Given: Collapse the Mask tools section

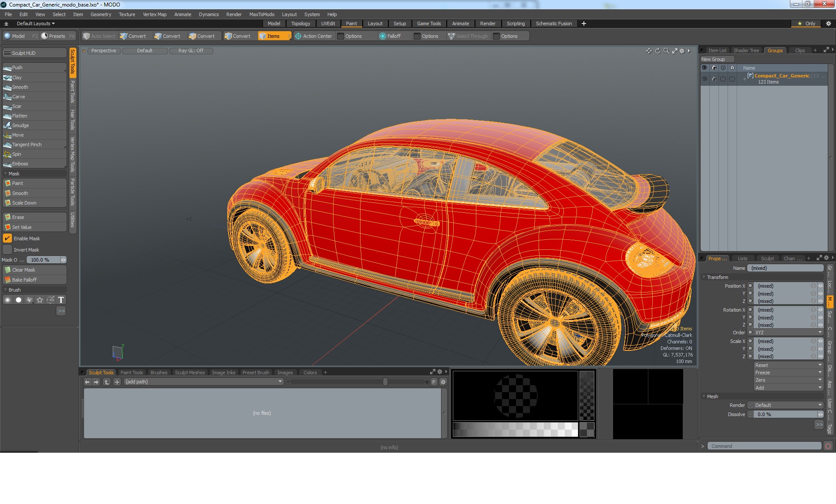Looking at the screenshot, I should click(5, 174).
